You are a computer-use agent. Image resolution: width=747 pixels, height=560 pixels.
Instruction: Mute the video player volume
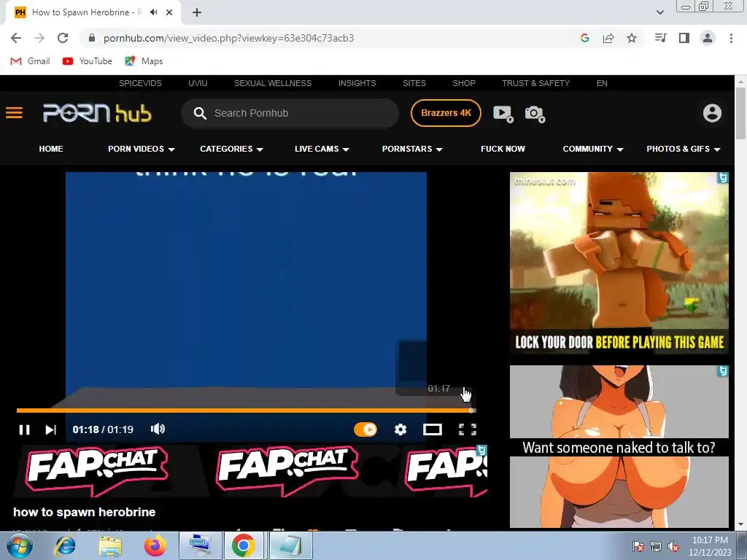coord(158,429)
